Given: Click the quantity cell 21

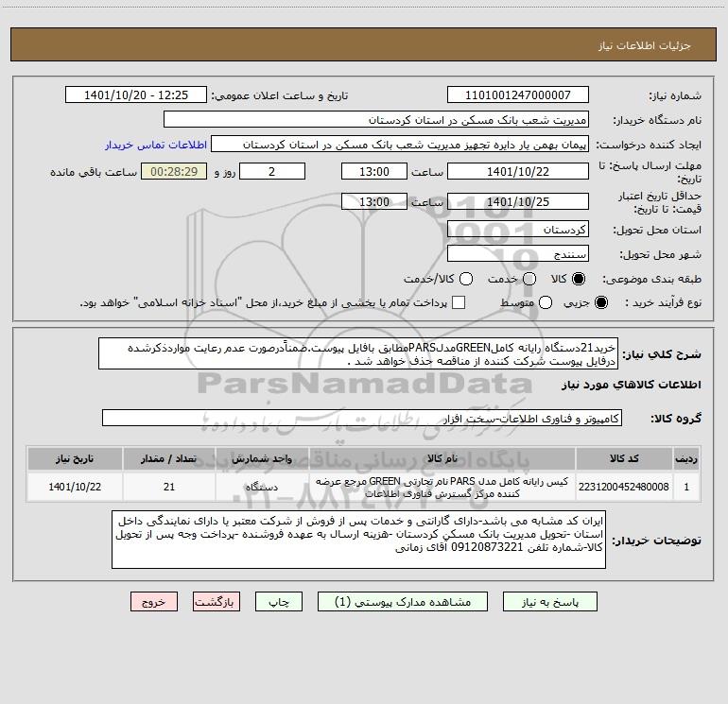Looking at the screenshot, I should pyautogui.click(x=169, y=487).
